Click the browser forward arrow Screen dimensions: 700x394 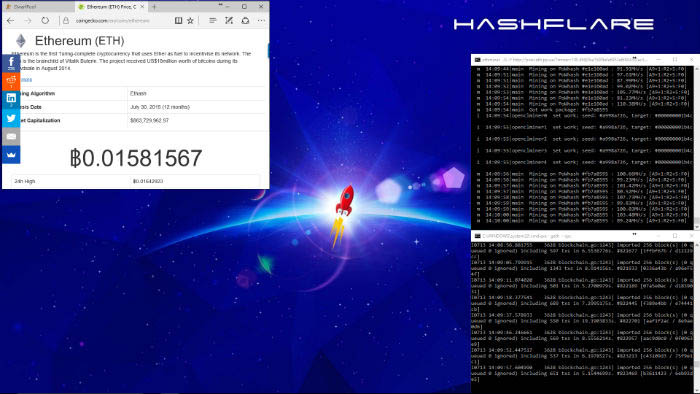[x=28, y=21]
